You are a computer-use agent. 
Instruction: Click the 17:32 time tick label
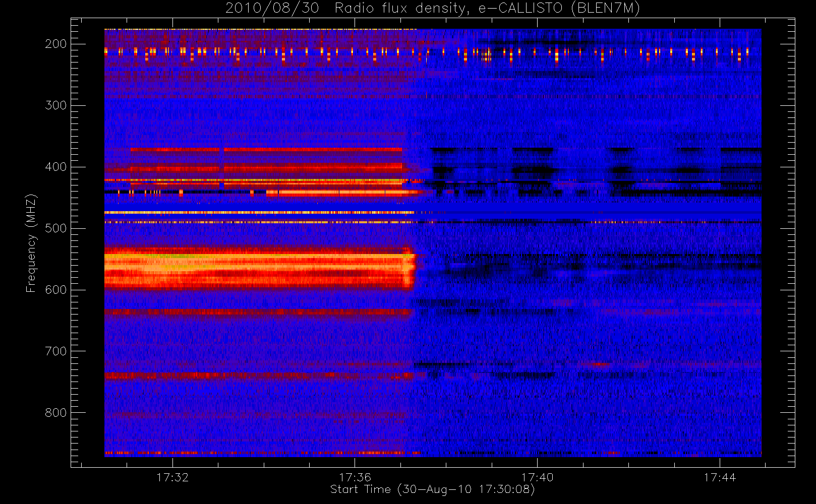[172, 477]
